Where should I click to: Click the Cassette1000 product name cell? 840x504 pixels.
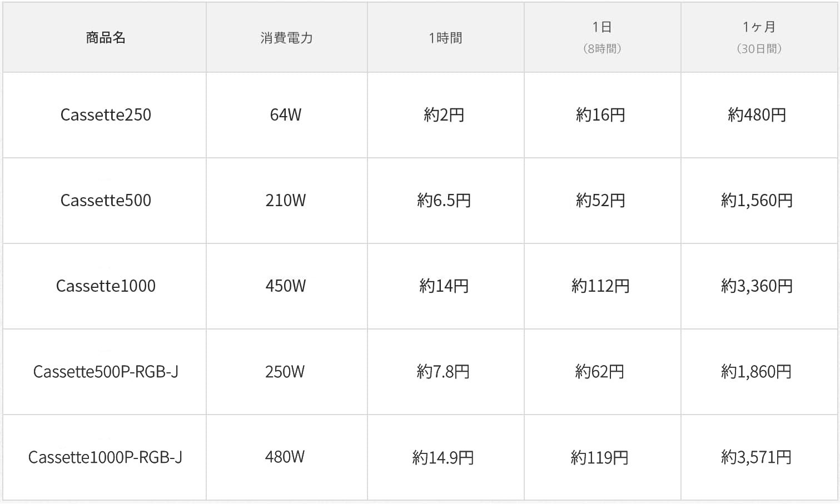(106, 286)
